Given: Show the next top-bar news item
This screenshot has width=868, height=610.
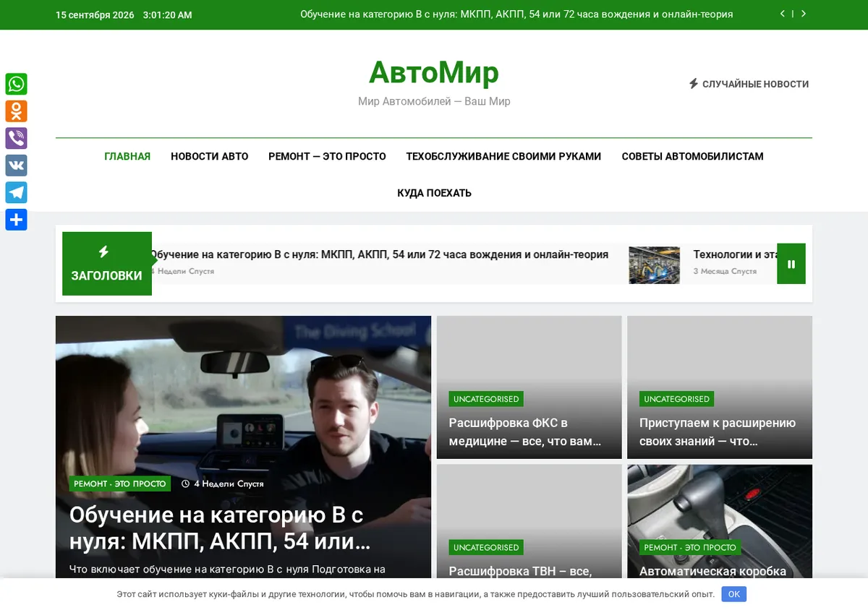Looking at the screenshot, I should coord(803,14).
